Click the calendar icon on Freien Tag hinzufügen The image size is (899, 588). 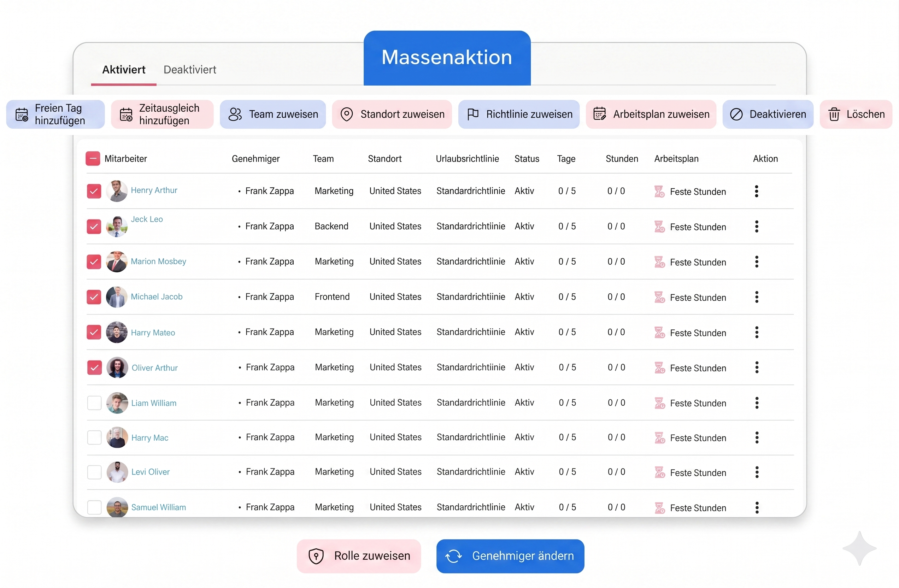pyautogui.click(x=22, y=114)
